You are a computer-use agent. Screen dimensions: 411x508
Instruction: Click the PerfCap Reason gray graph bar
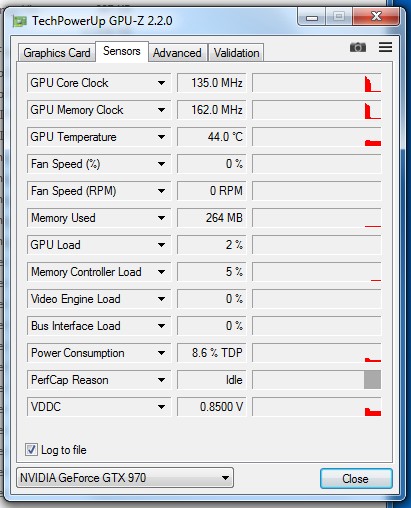[372, 380]
